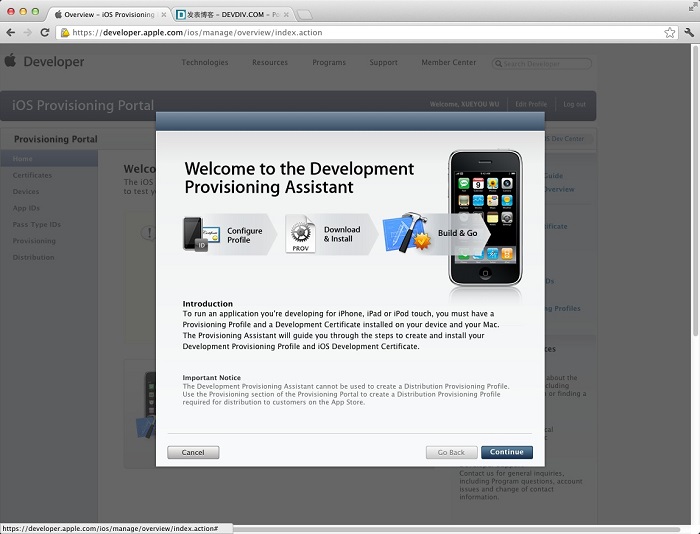700x534 pixels.
Task: Open the browser wrench settings menu
Action: (689, 32)
